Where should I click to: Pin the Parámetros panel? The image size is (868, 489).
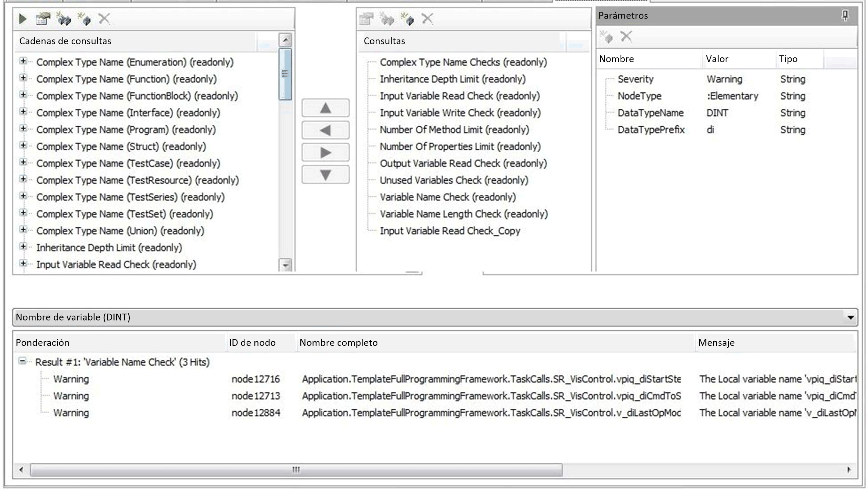pyautogui.click(x=845, y=16)
